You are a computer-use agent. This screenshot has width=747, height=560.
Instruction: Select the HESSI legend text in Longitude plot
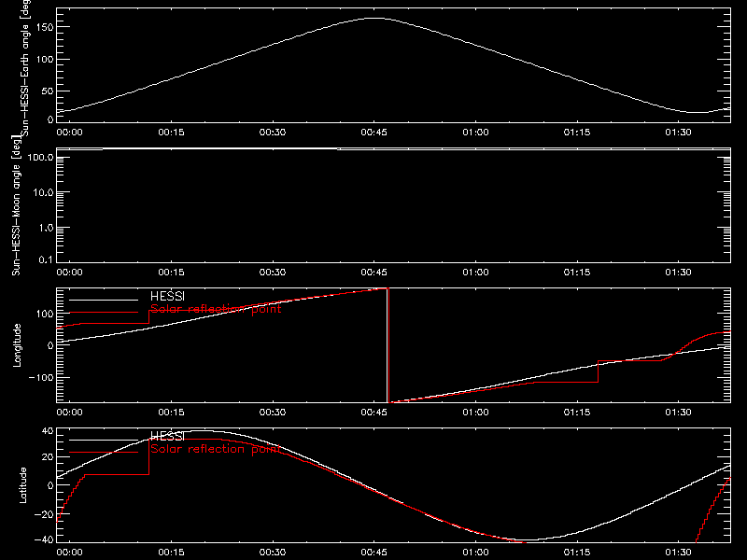[x=167, y=296]
